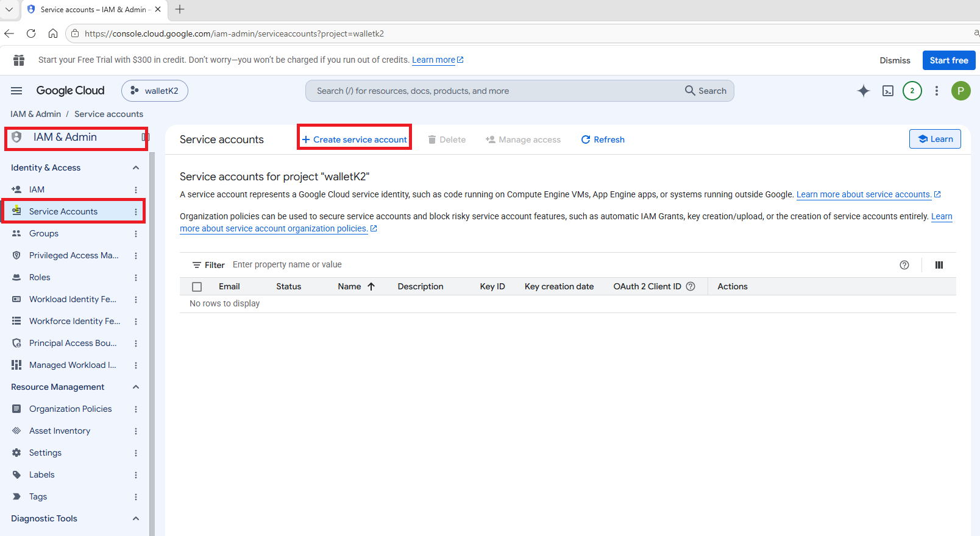Open the green P account avatar
The width and height of the screenshot is (980, 536).
point(961,91)
